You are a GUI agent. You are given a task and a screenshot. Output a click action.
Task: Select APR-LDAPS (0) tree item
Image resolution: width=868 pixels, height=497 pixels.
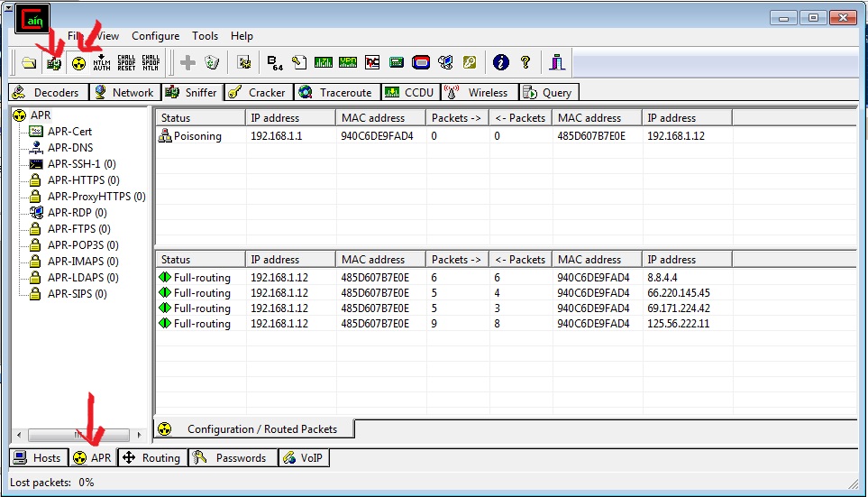tap(83, 278)
